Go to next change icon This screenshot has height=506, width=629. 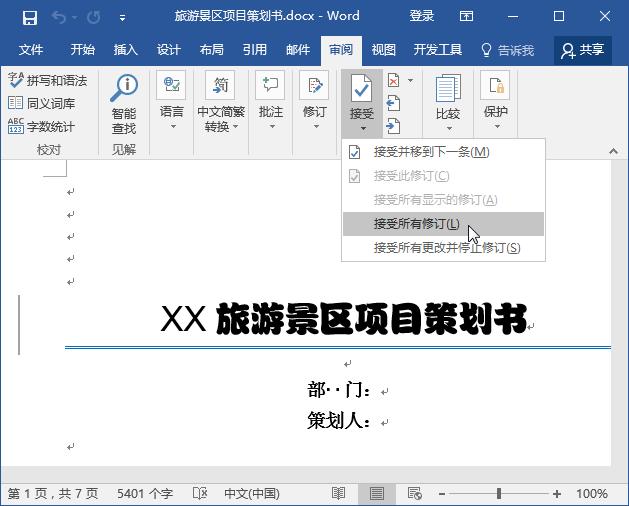(394, 126)
